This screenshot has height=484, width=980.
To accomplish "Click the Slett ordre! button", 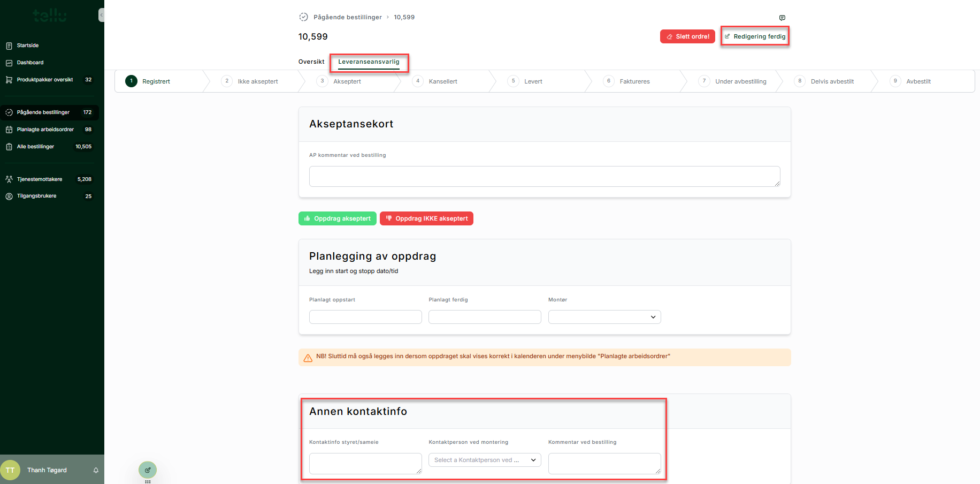I will click(687, 36).
